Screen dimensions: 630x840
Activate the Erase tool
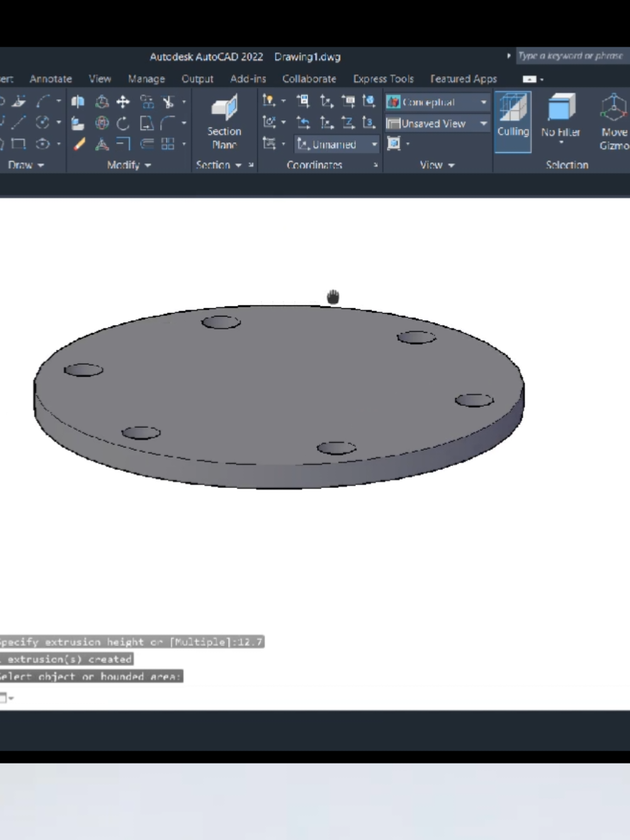(x=79, y=144)
